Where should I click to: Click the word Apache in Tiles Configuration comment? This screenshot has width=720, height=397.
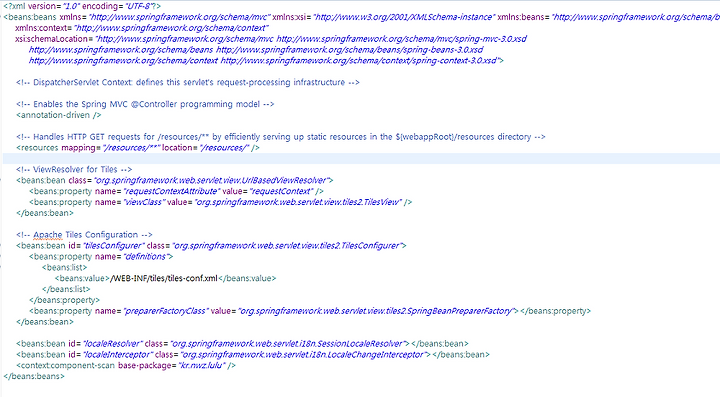[x=48, y=235]
